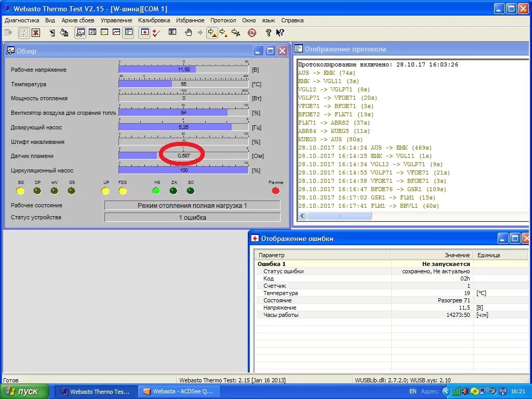Click the yellow UP indicator lamp
This screenshot has width=532, height=399.
[x=105, y=191]
